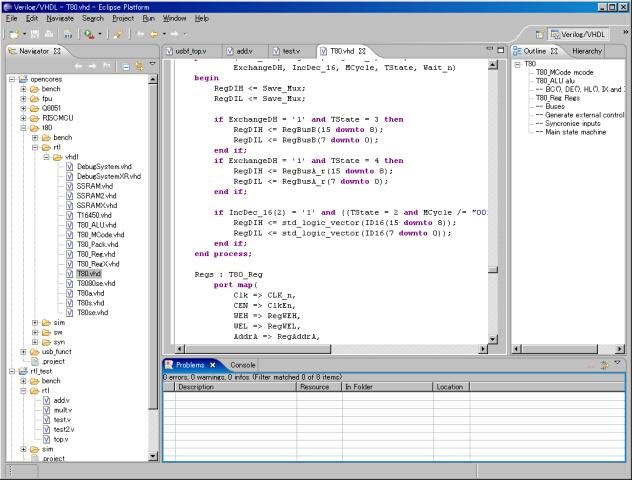This screenshot has height=480, width=632.
Task: Toggle Link with Editor in Navigator
Action: tap(139, 66)
